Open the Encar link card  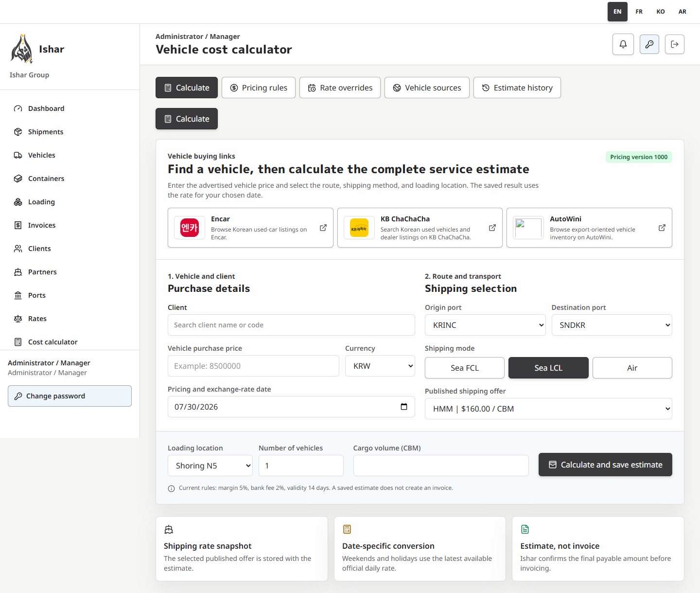click(x=250, y=228)
